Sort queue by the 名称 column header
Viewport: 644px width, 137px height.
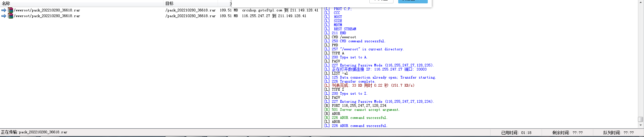pyautogui.click(x=6, y=3)
